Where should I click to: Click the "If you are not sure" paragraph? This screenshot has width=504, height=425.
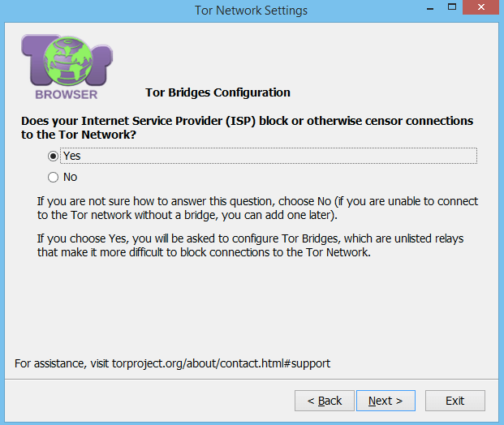pos(257,208)
